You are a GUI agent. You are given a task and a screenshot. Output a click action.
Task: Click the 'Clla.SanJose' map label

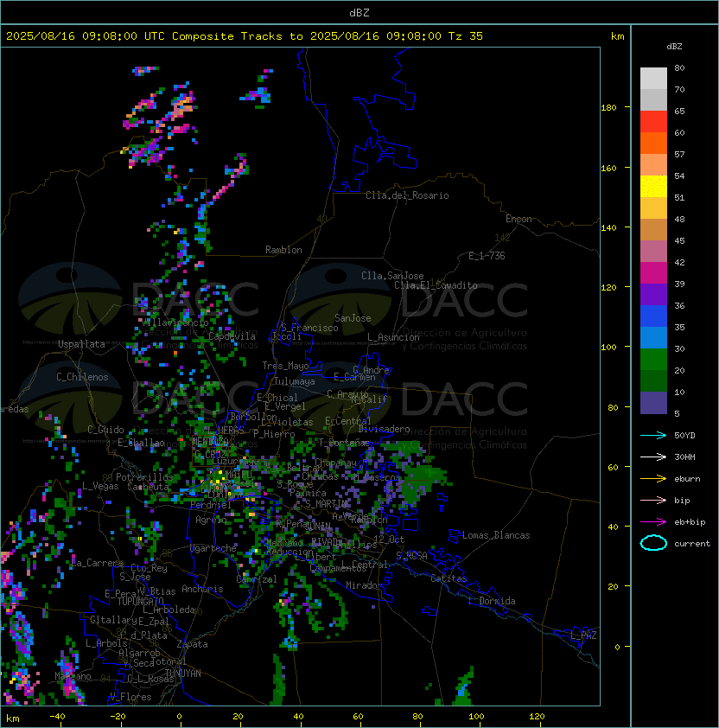(x=392, y=276)
